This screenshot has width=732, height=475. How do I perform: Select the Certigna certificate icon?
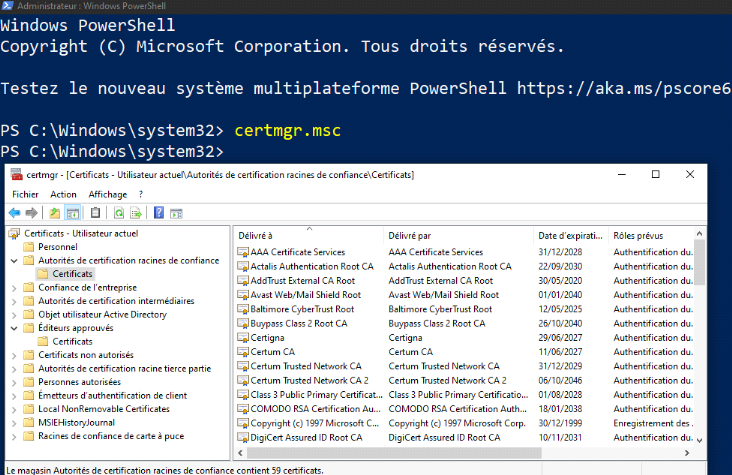point(243,338)
